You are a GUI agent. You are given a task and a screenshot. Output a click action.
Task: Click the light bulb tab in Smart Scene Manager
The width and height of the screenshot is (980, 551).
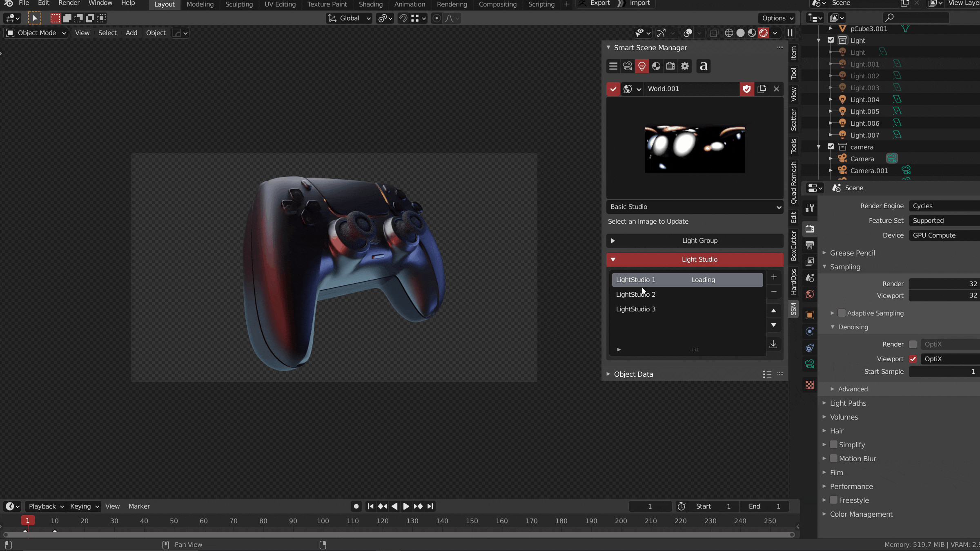pyautogui.click(x=642, y=66)
